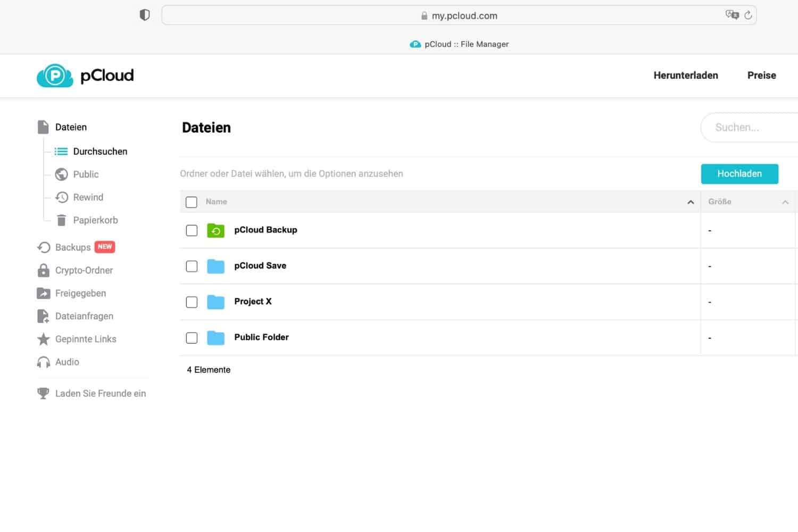Click the Crypto-Ordner lock icon
This screenshot has height=532, width=798.
(44, 270)
